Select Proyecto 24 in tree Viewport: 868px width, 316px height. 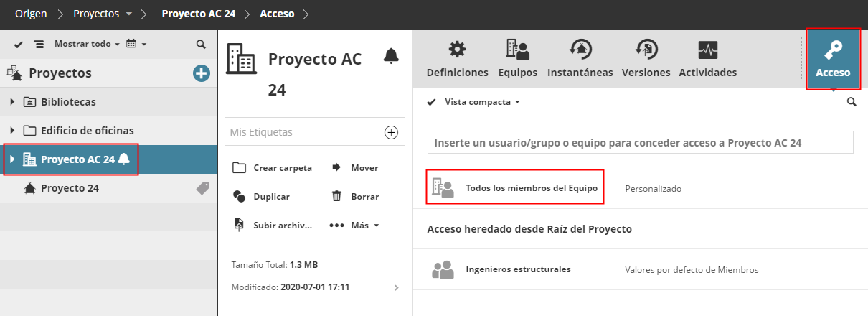pyautogui.click(x=70, y=188)
